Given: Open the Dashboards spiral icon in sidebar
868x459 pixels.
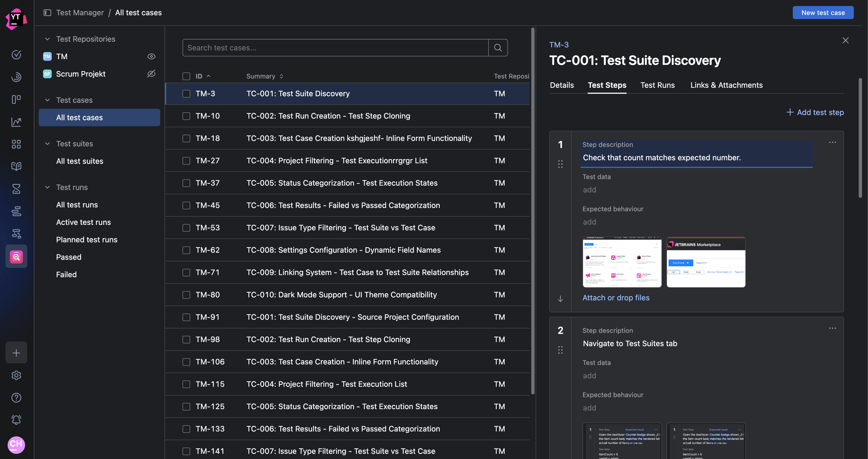Looking at the screenshot, I should pyautogui.click(x=16, y=77).
